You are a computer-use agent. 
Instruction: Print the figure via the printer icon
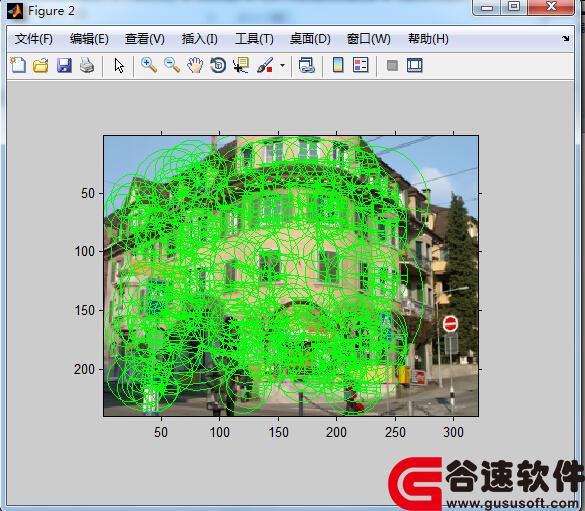click(87, 65)
